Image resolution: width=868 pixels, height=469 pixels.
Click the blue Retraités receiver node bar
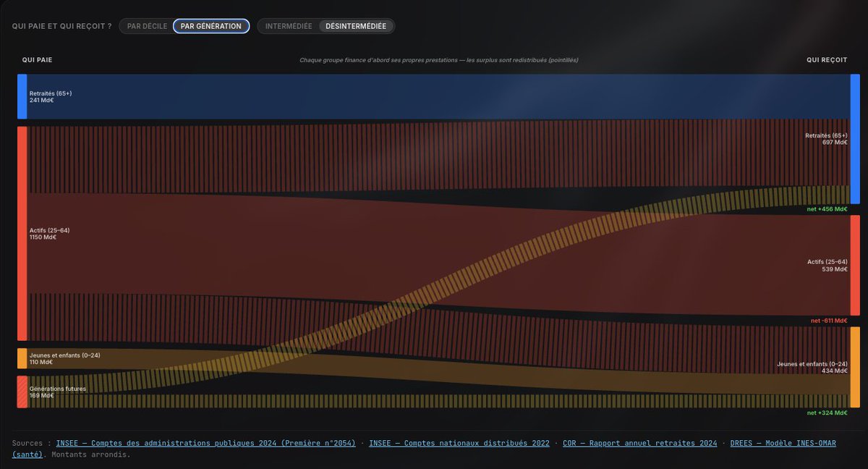[x=855, y=138]
